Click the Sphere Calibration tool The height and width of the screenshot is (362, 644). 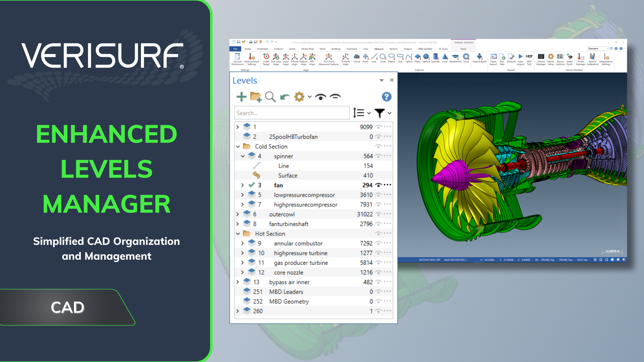pos(592,59)
